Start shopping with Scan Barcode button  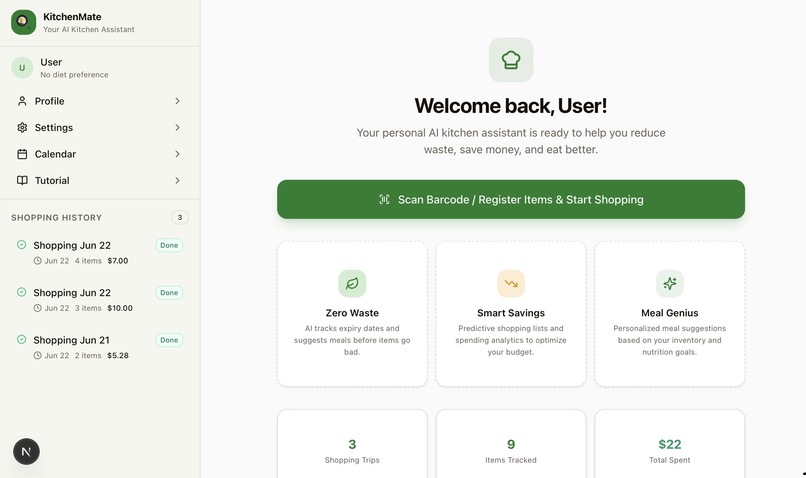(x=511, y=199)
